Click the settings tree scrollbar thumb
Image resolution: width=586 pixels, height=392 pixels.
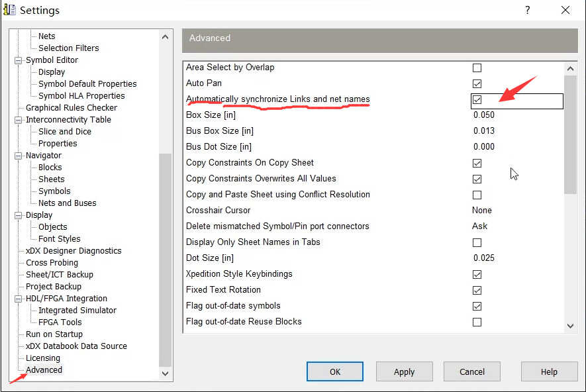coord(165,260)
